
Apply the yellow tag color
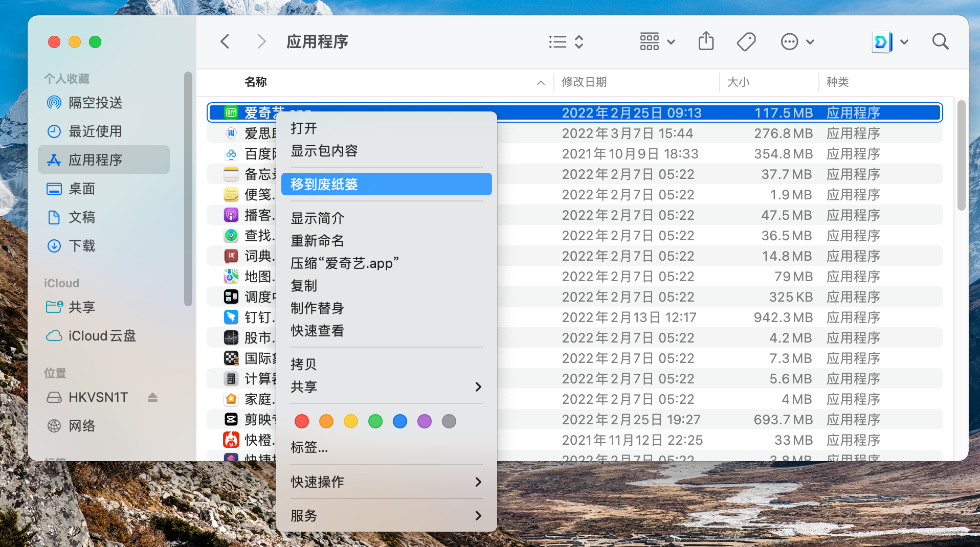[x=351, y=421]
